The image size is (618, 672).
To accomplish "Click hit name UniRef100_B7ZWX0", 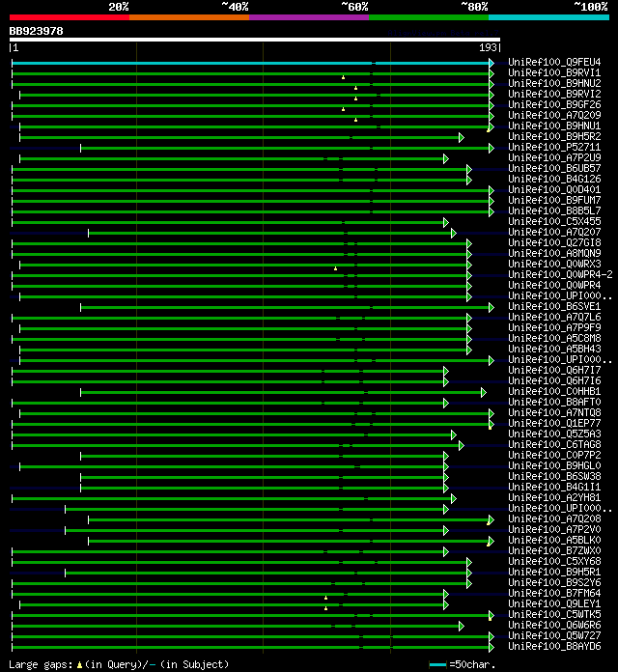I will click(x=554, y=550).
